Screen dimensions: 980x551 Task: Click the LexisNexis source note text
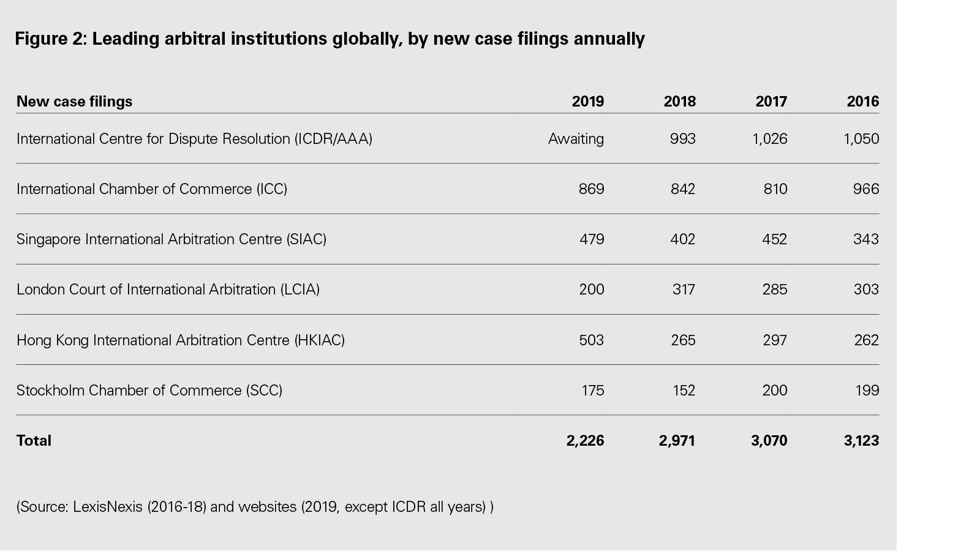255,507
